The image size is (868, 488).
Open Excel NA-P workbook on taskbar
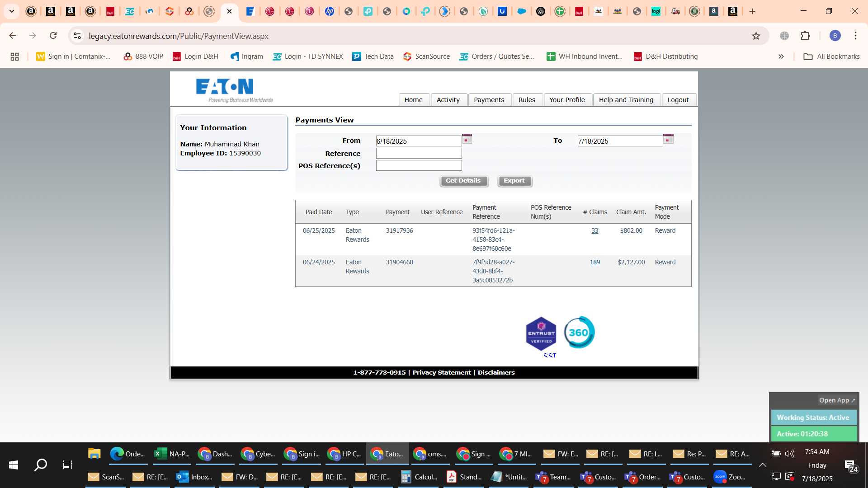pos(172,454)
